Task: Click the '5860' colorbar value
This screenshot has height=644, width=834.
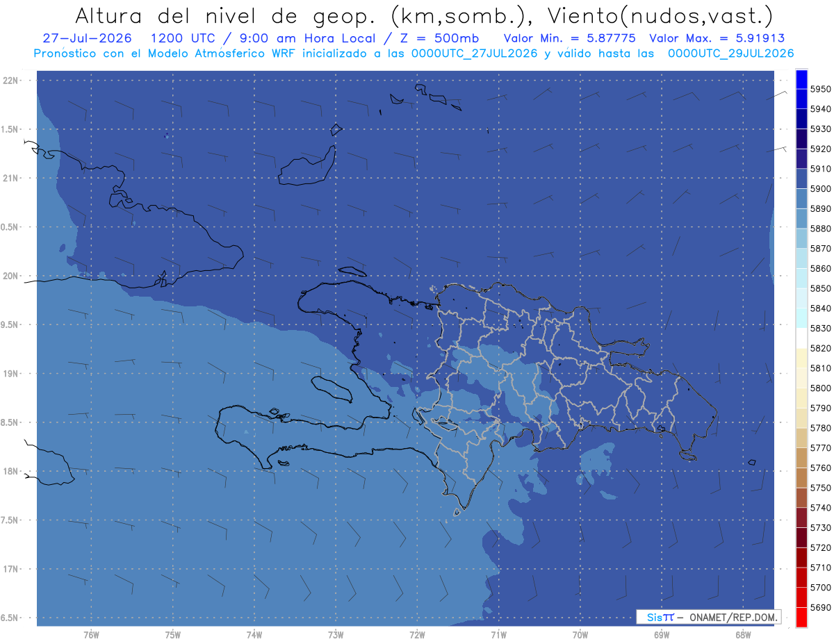Action: click(821, 268)
